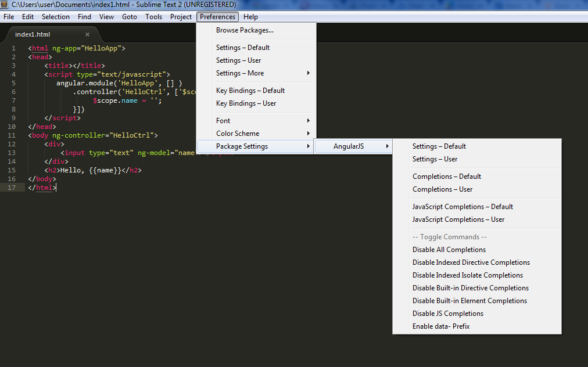Click 'text/javascript' in the script tag

(x=133, y=74)
